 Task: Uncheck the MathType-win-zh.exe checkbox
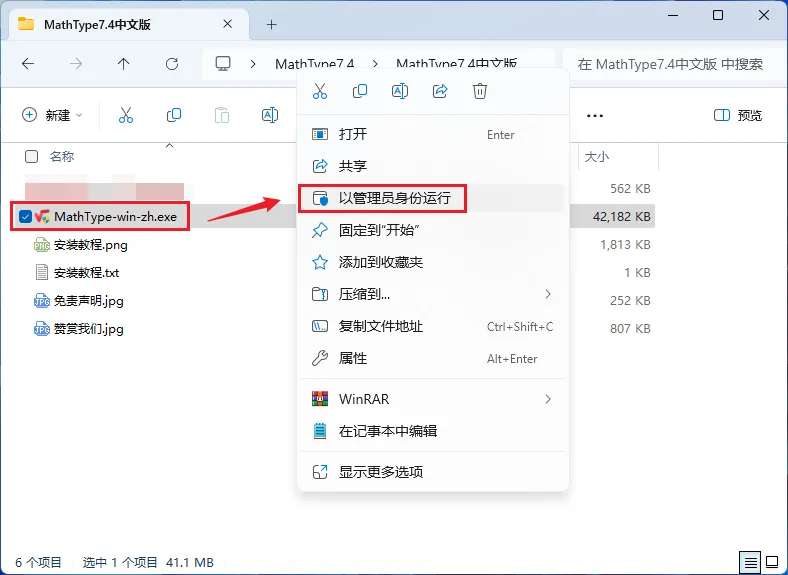pyautogui.click(x=25, y=217)
